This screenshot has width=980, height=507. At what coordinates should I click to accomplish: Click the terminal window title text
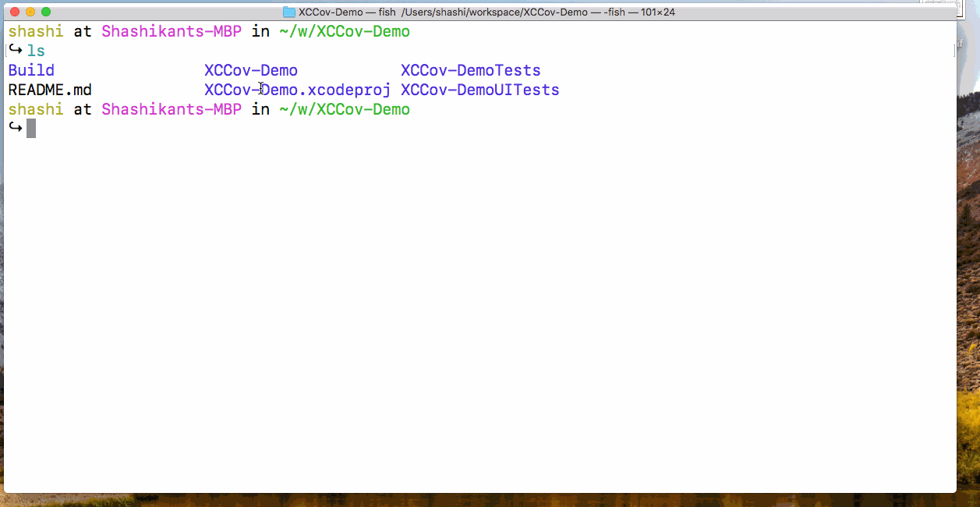(486, 12)
